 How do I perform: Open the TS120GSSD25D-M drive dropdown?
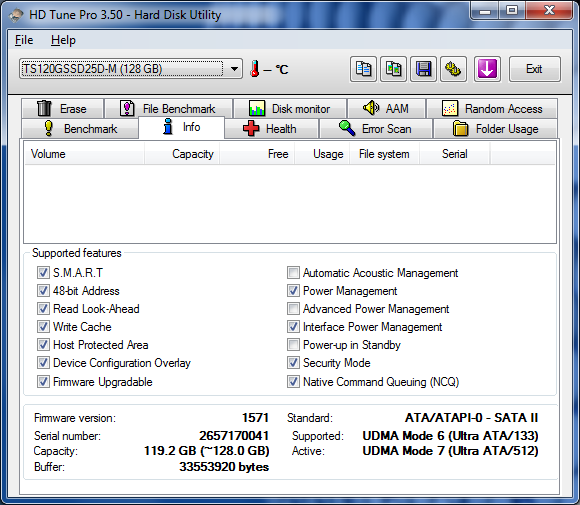point(131,69)
